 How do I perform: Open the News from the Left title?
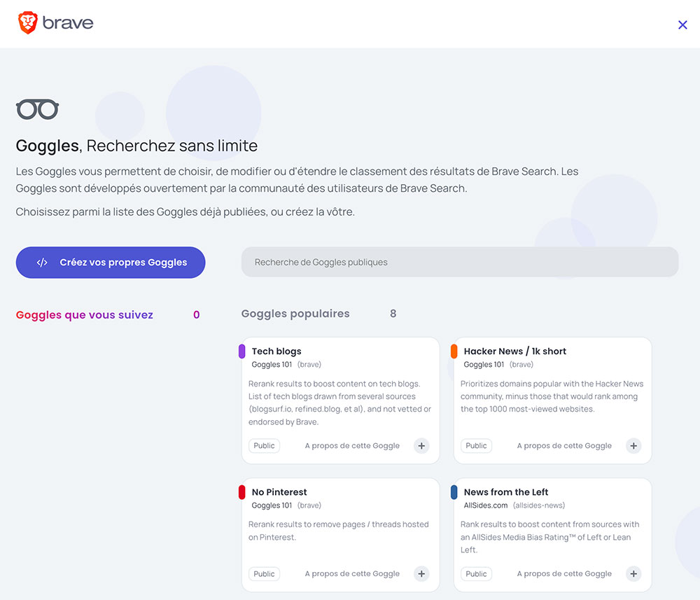(506, 492)
